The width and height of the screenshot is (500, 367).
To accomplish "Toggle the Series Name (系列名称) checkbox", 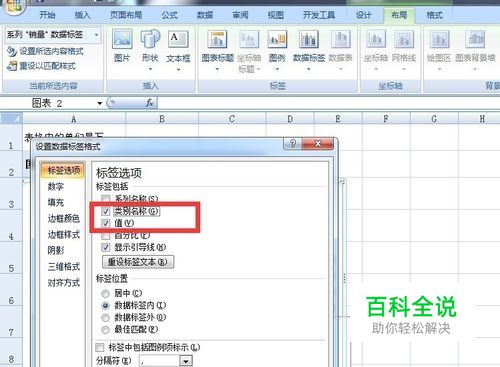I will coord(105,199).
